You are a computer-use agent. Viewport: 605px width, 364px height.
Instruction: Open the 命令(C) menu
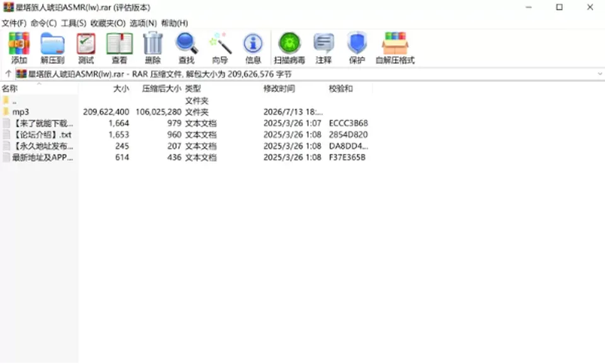point(43,23)
